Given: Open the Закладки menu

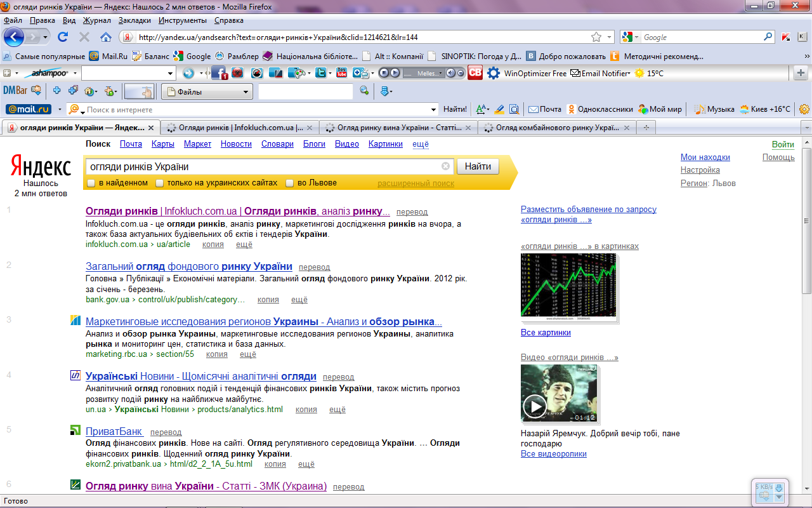Looking at the screenshot, I should [134, 20].
